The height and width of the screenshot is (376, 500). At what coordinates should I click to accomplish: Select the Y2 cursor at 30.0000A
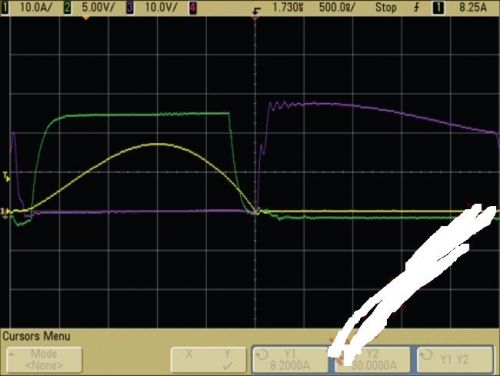[x=372, y=359]
